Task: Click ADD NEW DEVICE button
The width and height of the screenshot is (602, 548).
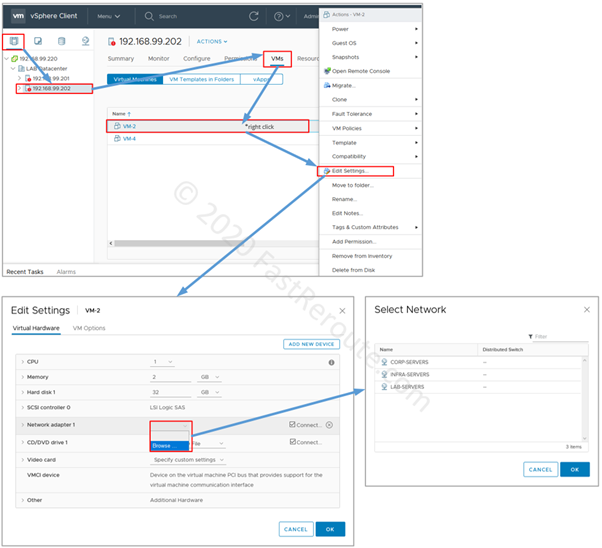Action: pos(311,344)
